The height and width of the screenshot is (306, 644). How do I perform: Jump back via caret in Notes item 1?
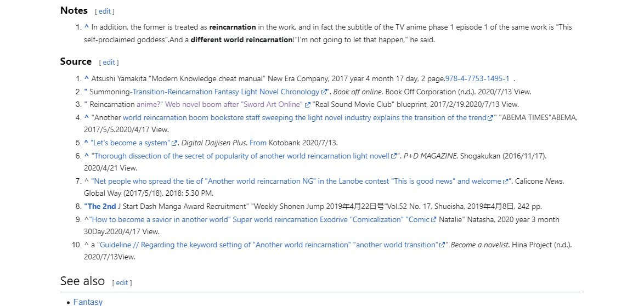(87, 27)
